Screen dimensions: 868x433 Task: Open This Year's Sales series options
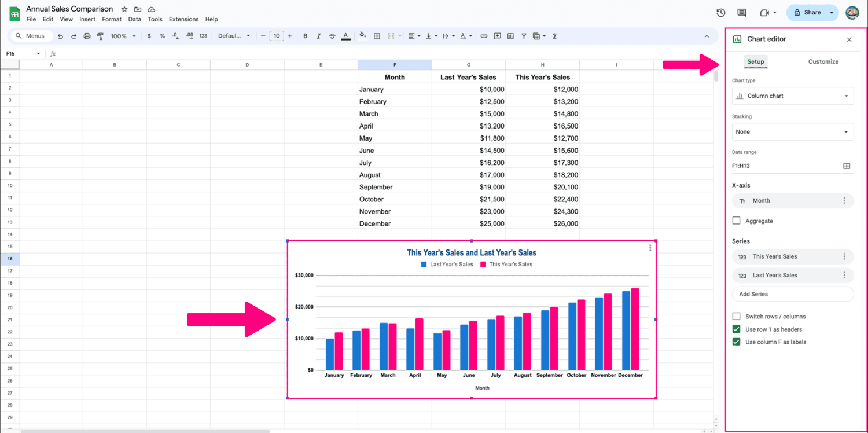click(844, 256)
